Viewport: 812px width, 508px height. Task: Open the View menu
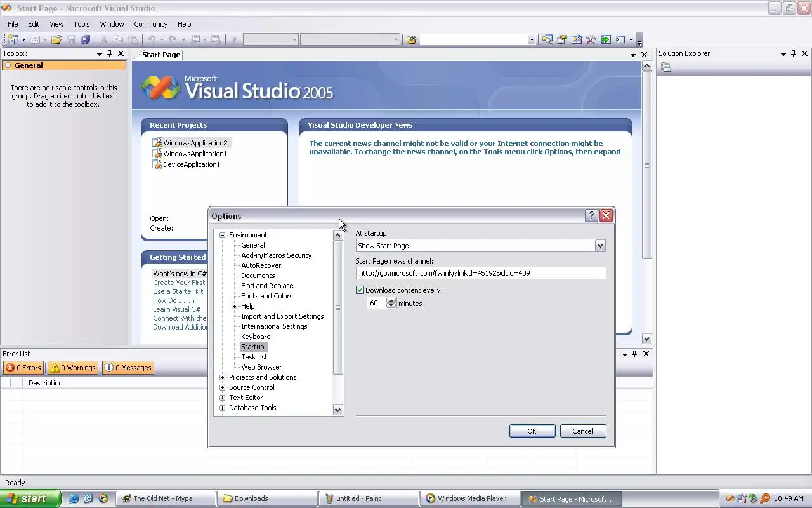click(56, 24)
